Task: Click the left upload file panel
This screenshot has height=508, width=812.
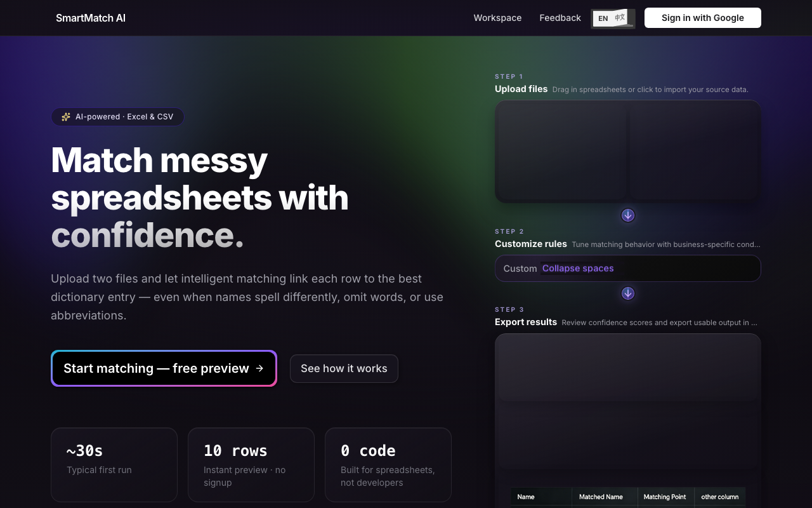Action: (561, 151)
